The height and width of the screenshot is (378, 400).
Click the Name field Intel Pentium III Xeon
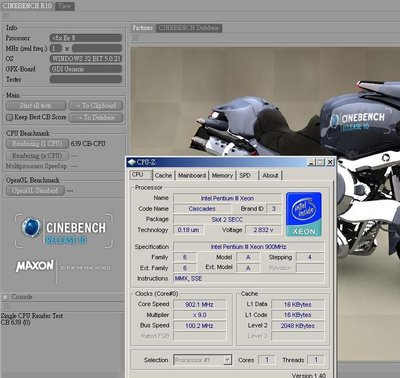point(227,198)
